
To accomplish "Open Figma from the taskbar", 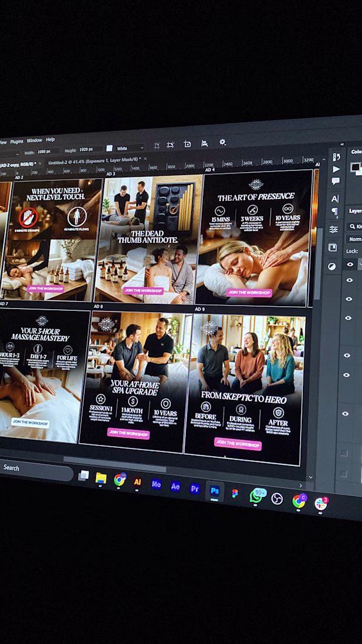I will click(235, 494).
